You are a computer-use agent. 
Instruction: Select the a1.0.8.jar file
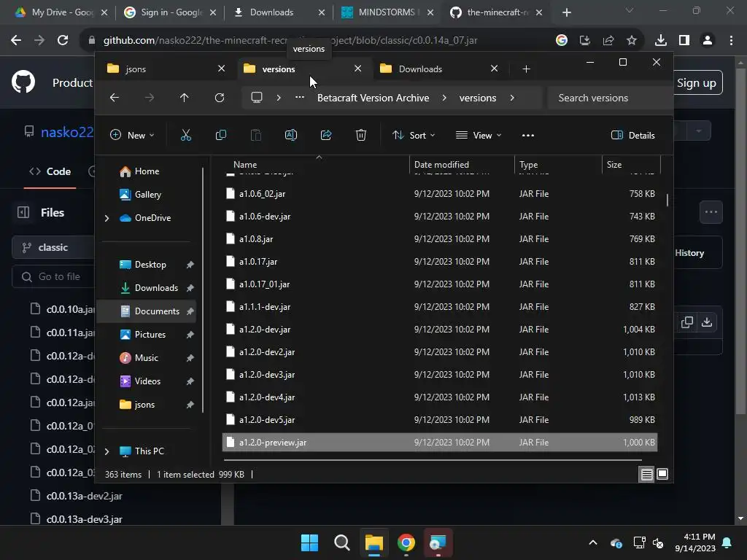(440, 239)
